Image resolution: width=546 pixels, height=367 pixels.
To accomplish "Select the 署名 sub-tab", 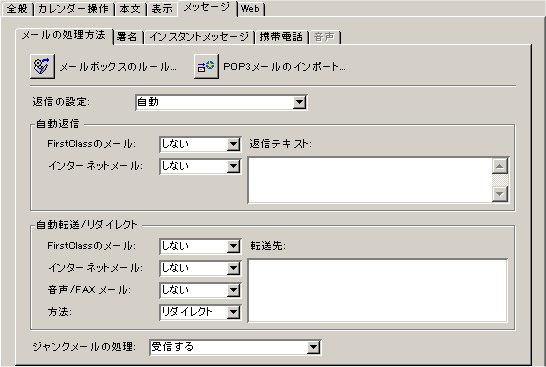I will (127, 37).
